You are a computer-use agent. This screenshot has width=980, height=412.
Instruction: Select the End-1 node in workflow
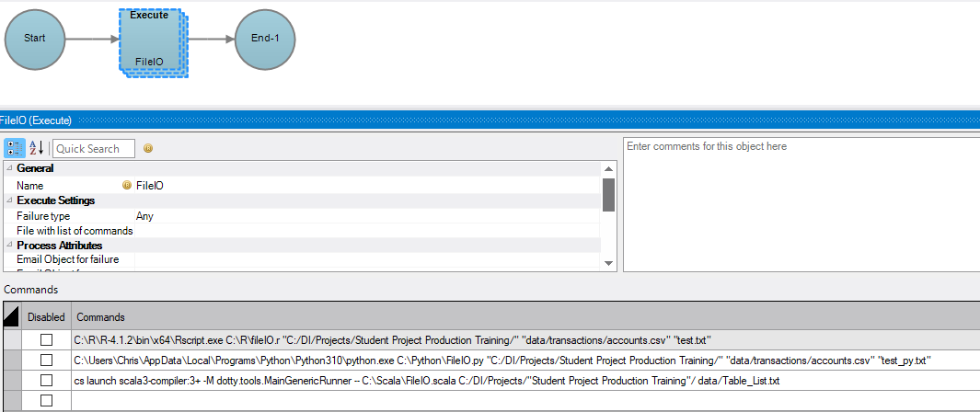[x=266, y=39]
